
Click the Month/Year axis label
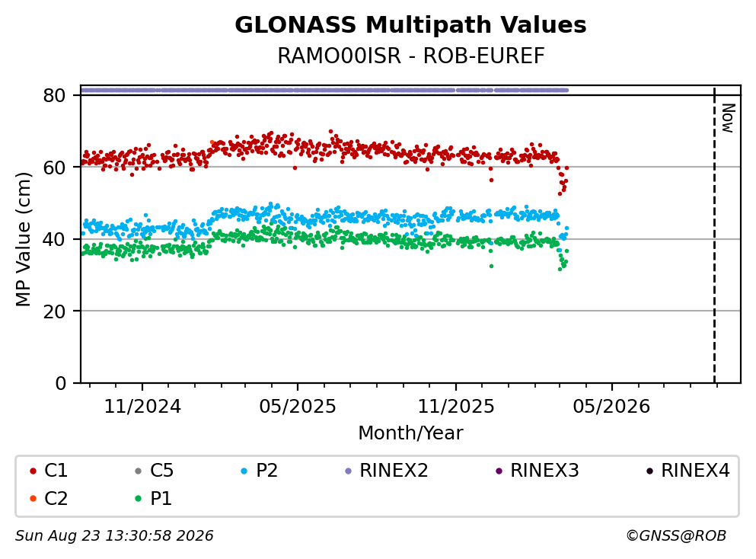(x=410, y=433)
